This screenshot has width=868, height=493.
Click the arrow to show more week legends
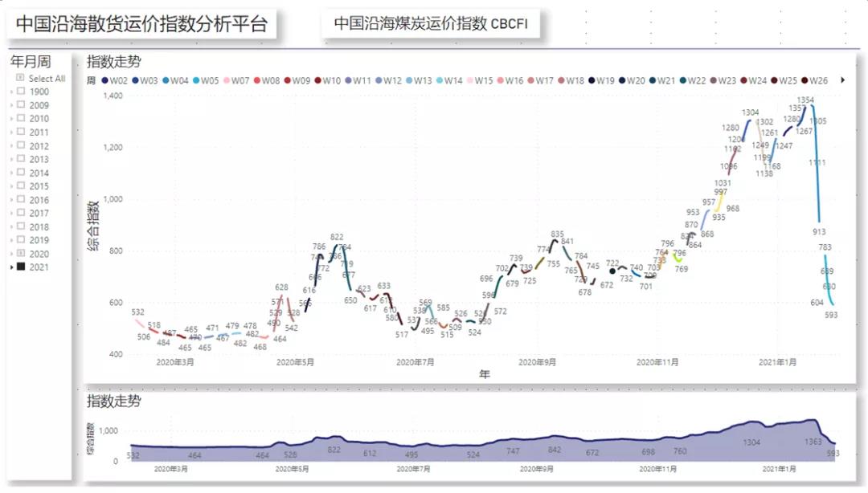843,81
